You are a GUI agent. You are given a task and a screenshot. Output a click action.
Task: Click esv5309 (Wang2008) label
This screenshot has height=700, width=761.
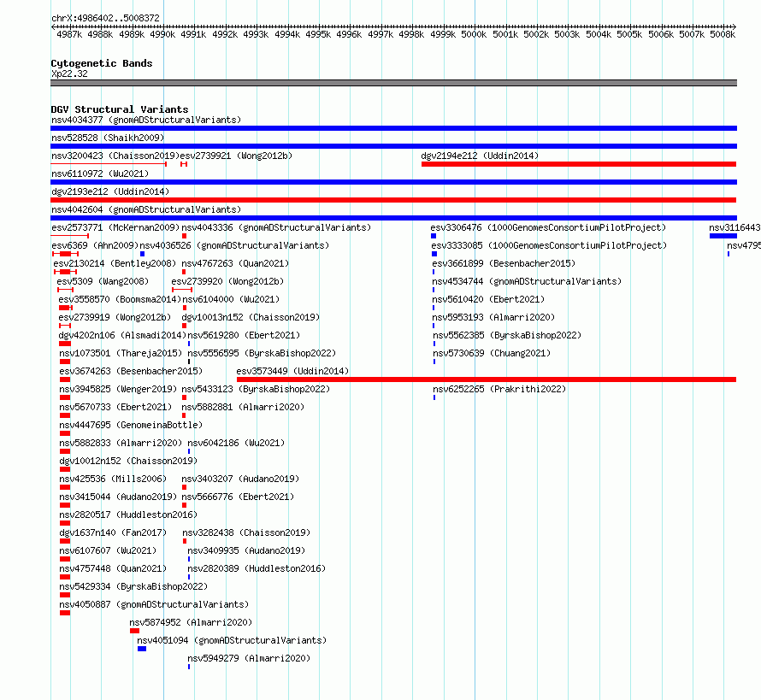[103, 281]
